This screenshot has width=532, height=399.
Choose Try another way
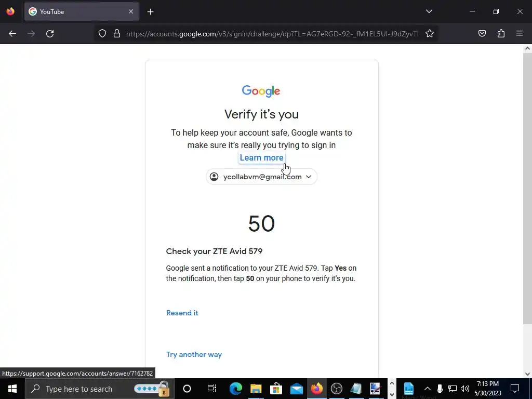point(194,354)
